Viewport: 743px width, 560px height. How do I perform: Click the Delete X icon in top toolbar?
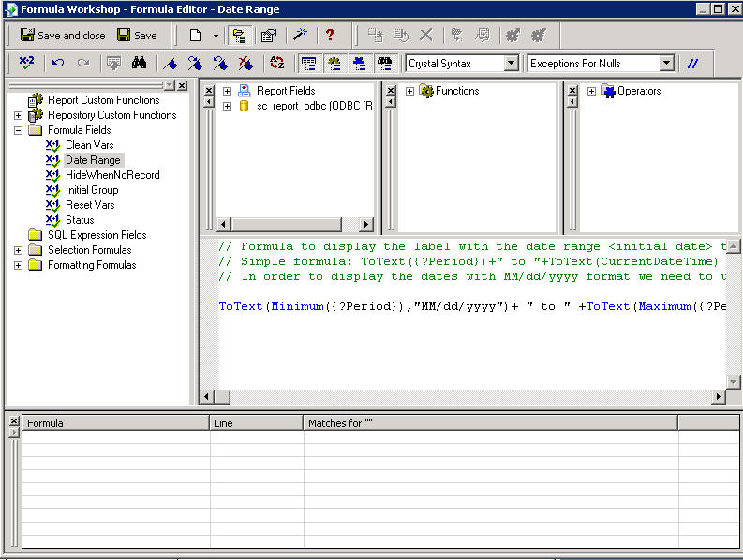pyautogui.click(x=426, y=35)
